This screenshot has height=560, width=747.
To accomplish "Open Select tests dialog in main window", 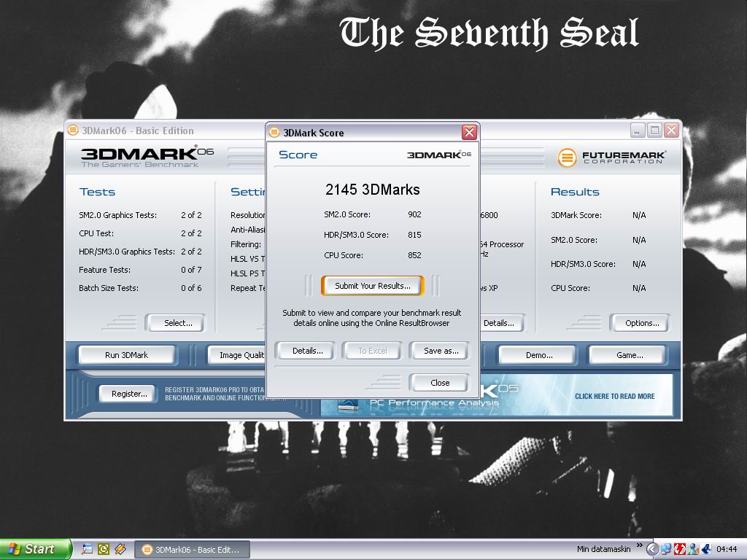I will click(x=175, y=323).
